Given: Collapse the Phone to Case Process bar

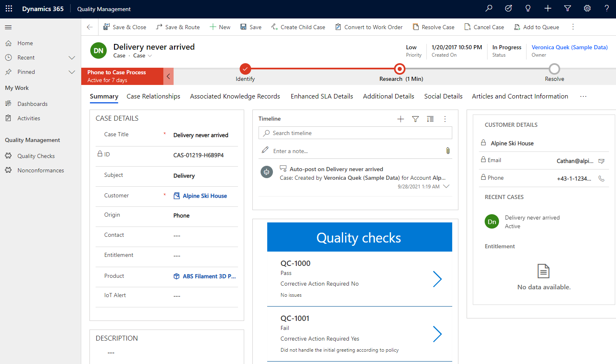Looking at the screenshot, I should (168, 76).
